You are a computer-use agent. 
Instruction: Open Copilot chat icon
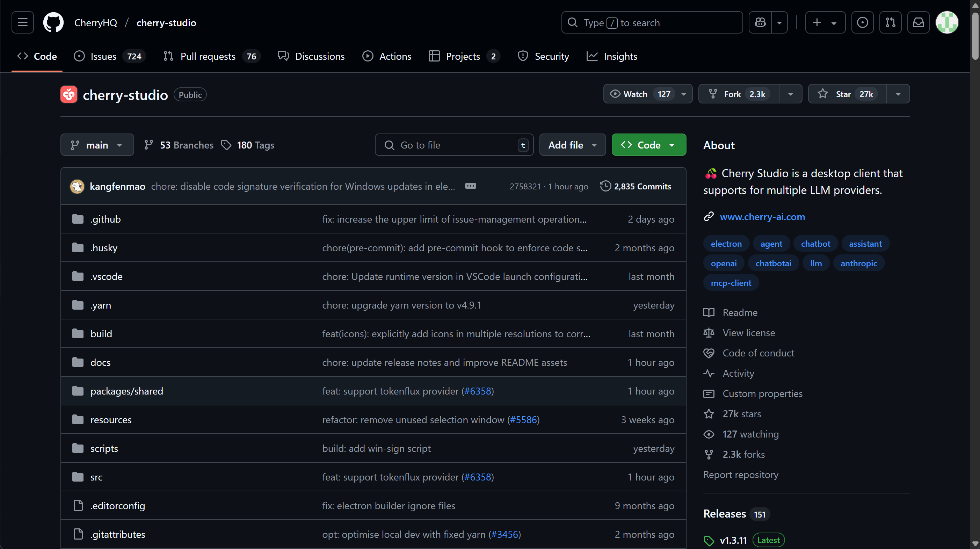[760, 22]
